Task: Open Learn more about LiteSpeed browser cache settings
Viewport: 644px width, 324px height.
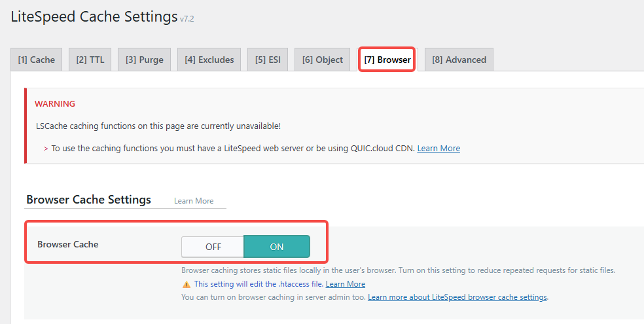Action: (x=457, y=297)
